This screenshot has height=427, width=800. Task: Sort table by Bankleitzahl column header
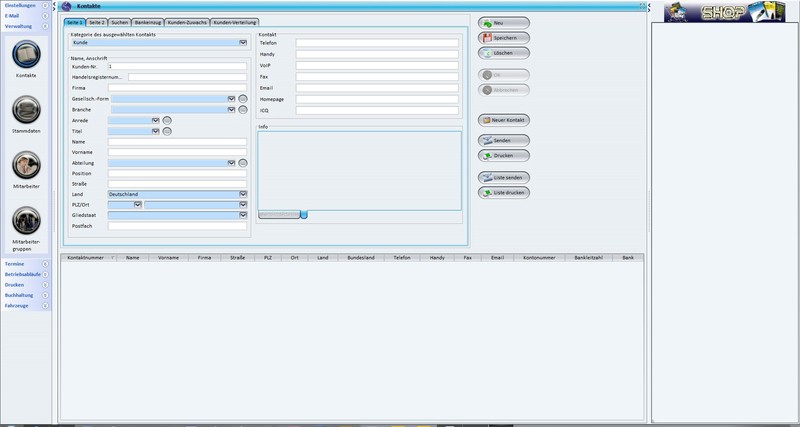click(589, 258)
